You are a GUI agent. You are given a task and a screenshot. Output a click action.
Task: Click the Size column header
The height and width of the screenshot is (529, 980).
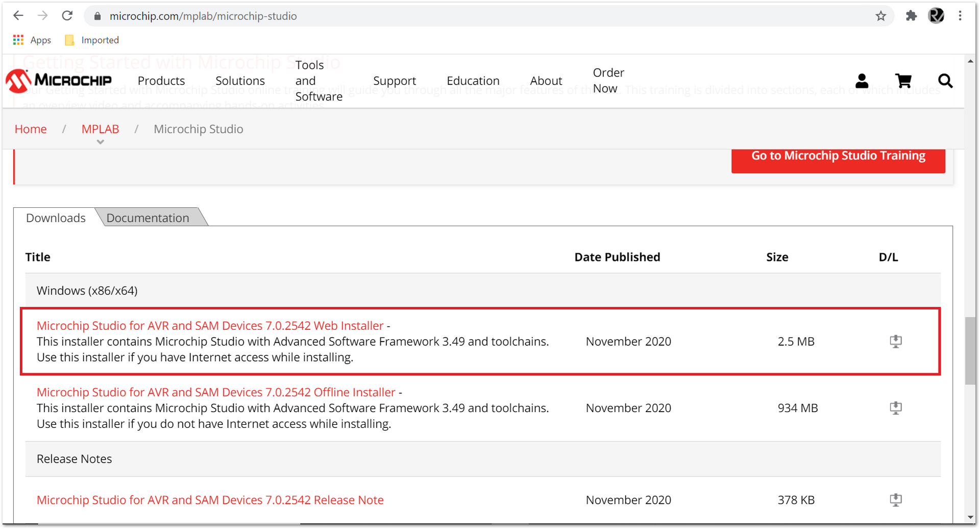click(x=777, y=257)
